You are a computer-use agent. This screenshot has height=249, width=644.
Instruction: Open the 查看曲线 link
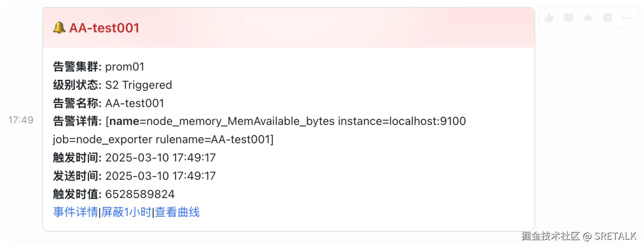point(177,212)
